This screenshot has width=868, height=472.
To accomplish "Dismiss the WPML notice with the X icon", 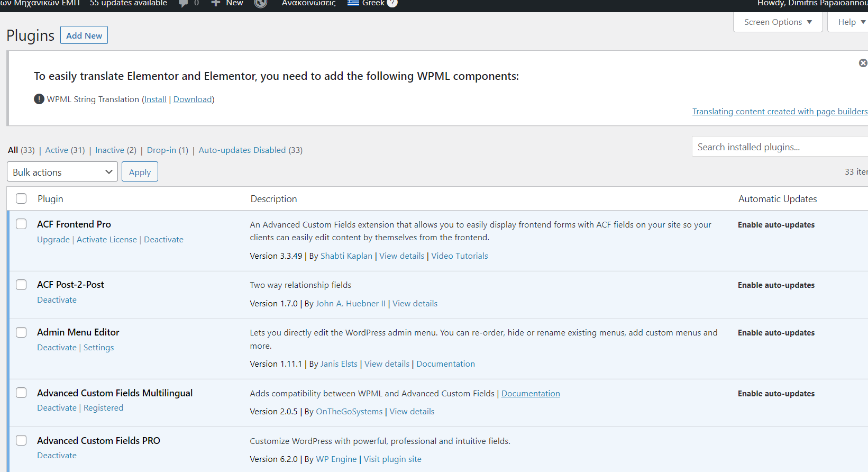I will coord(863,63).
